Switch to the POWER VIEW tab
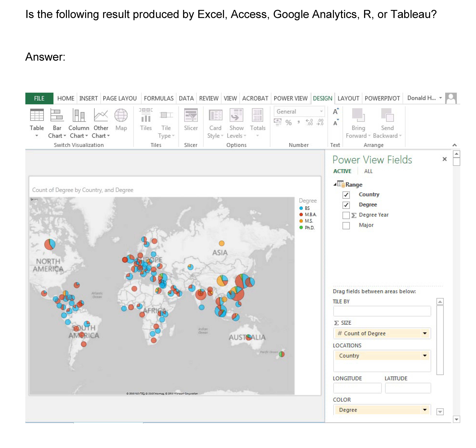This screenshot has width=476, height=448. click(290, 98)
